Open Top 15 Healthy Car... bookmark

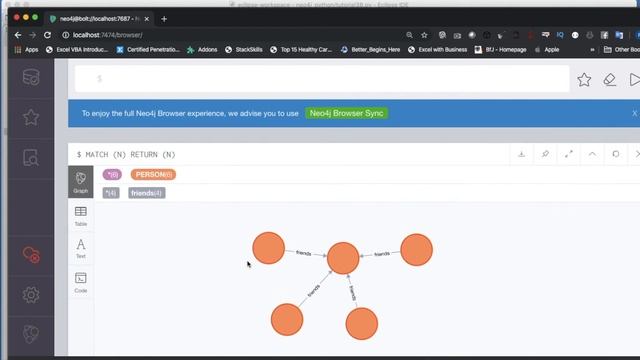click(x=302, y=50)
